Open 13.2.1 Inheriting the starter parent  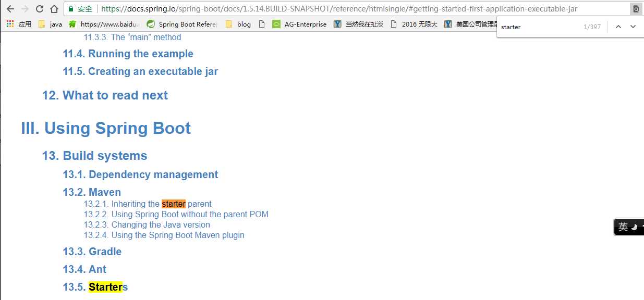(148, 204)
